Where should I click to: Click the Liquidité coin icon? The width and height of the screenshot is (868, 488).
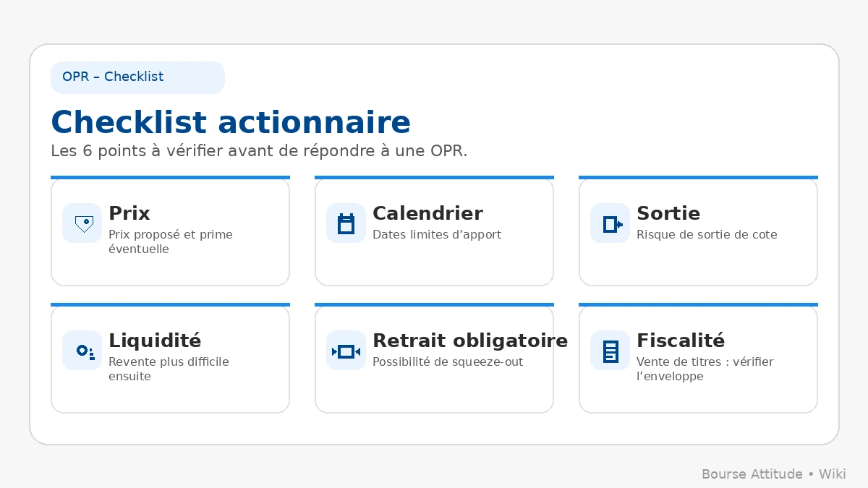click(x=82, y=351)
